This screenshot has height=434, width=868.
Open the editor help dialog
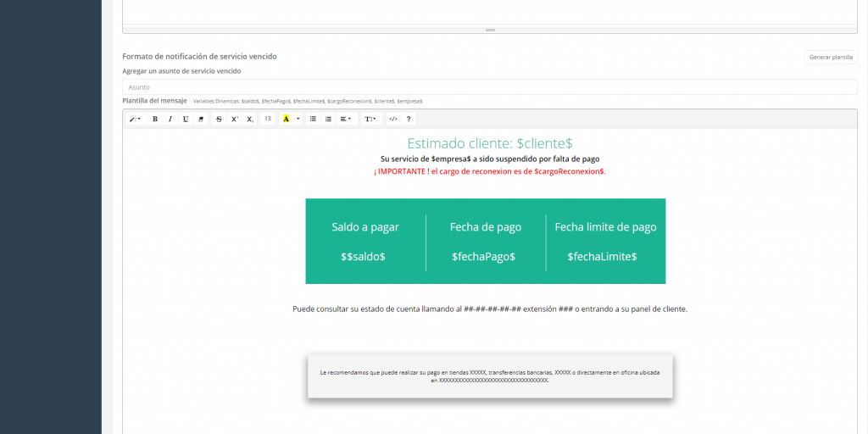point(409,119)
